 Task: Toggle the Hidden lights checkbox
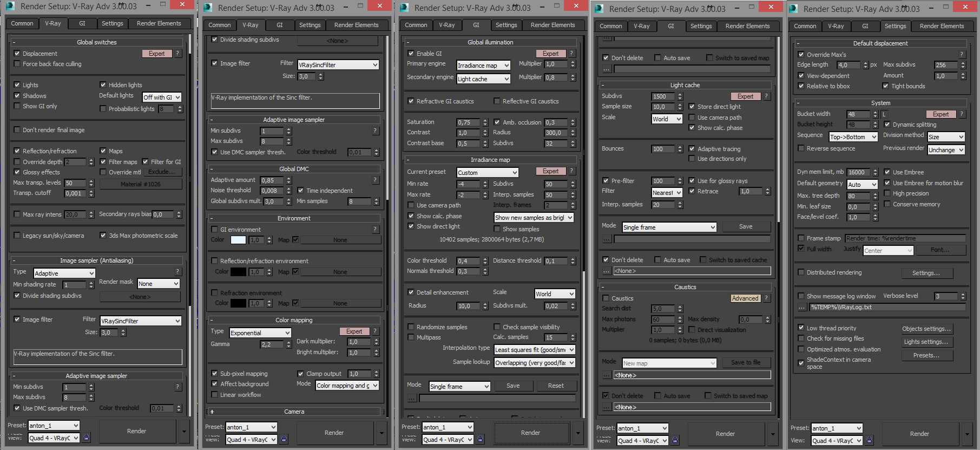(103, 85)
